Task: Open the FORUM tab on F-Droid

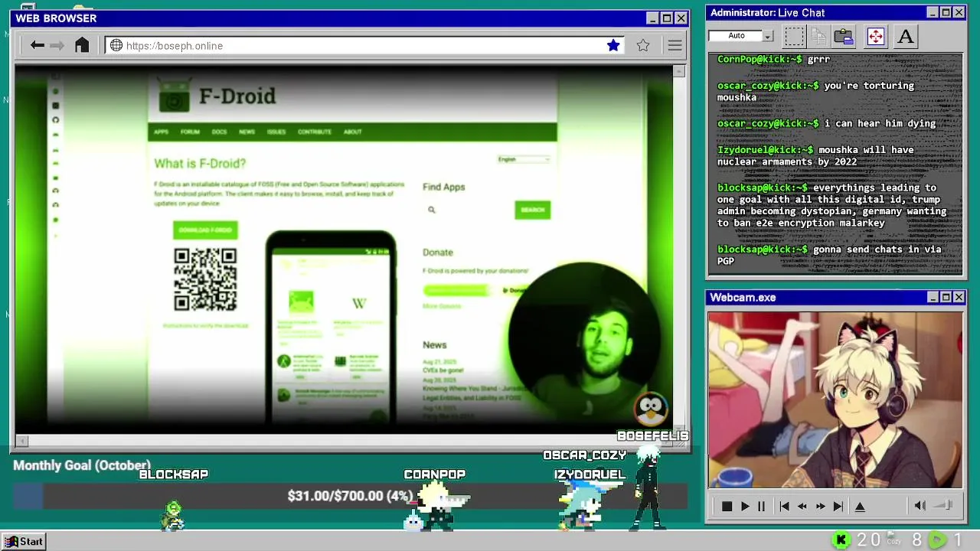Action: tap(190, 132)
